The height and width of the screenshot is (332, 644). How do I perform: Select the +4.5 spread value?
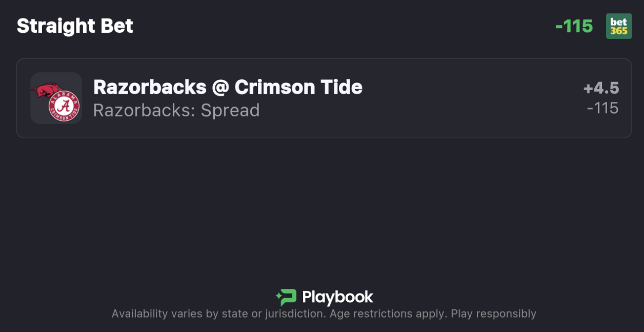click(x=601, y=89)
